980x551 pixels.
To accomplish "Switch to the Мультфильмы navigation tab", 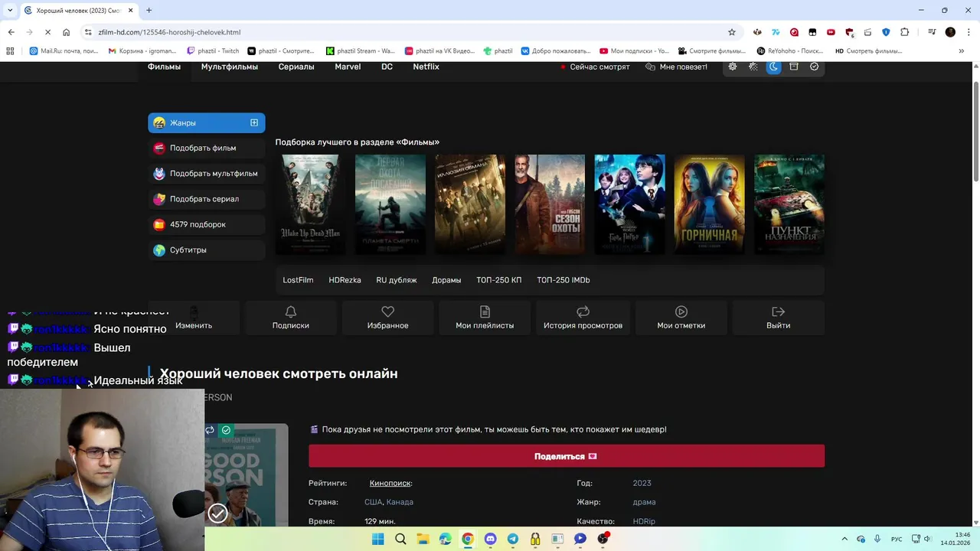I will tap(229, 67).
